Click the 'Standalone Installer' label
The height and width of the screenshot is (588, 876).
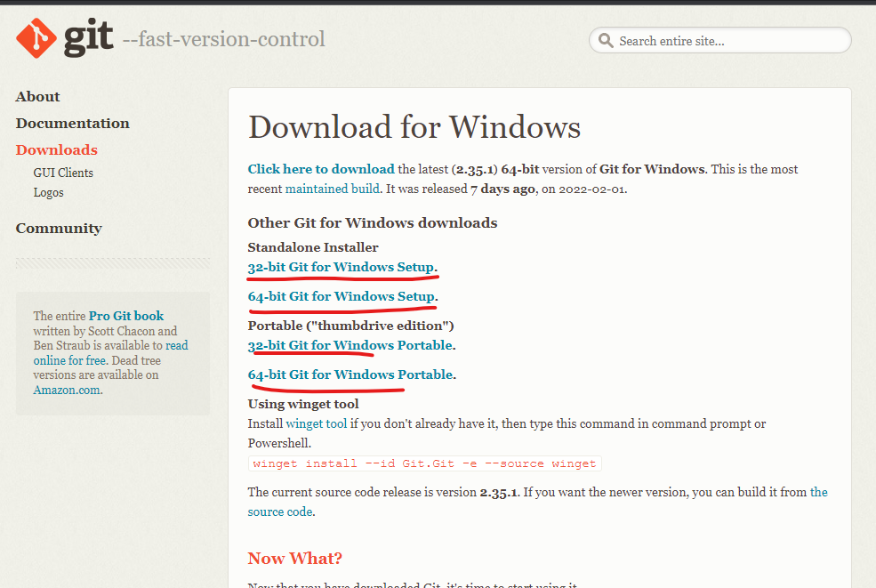[313, 247]
